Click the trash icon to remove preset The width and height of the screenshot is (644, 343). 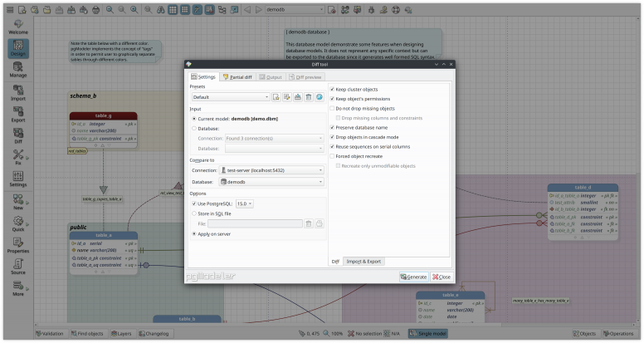tap(309, 97)
